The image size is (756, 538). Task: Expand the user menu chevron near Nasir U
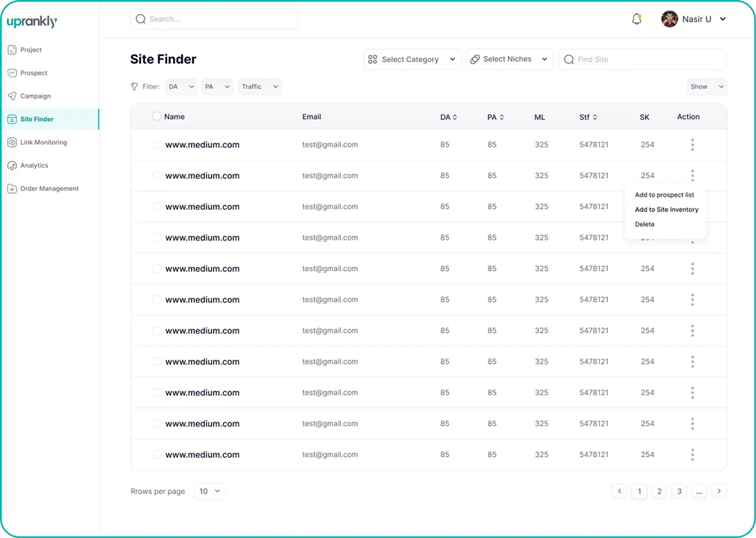click(x=723, y=19)
